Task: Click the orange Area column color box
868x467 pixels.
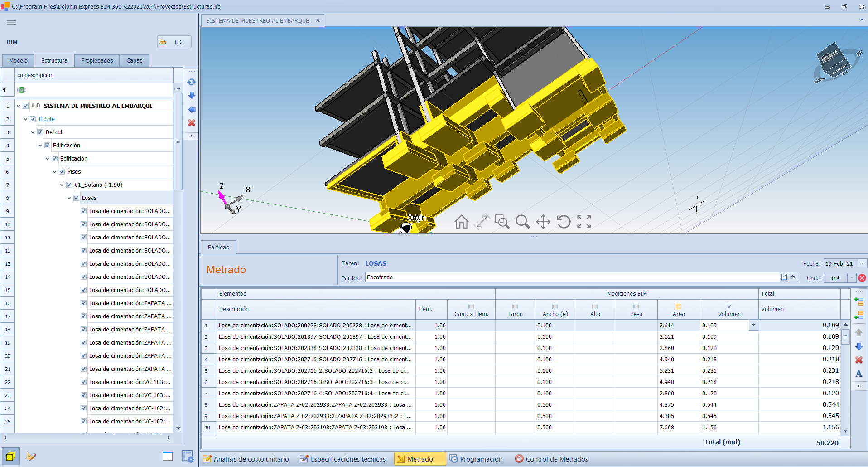Action: pos(679,306)
